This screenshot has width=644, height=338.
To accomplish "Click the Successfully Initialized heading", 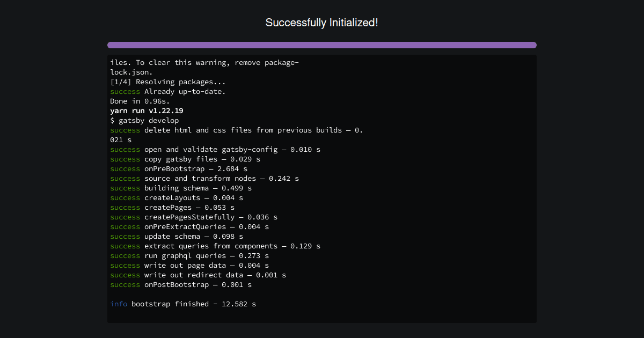I will tap(321, 23).
